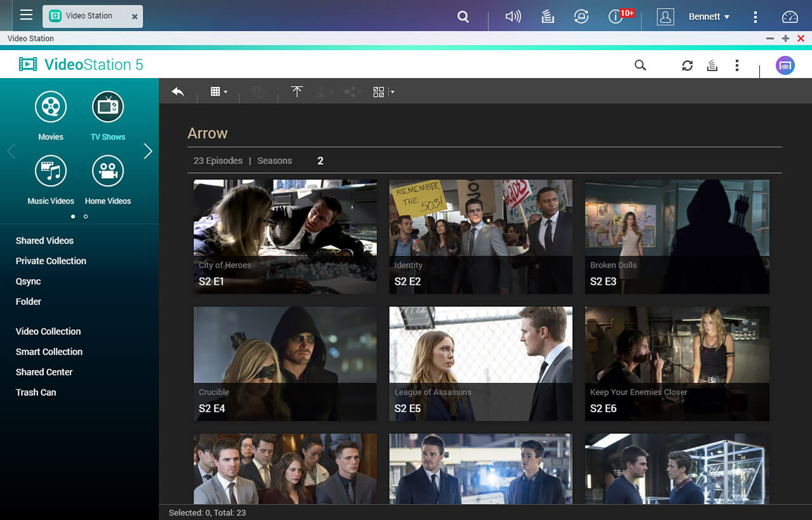The width and height of the screenshot is (812, 520).
Task: Open the download dropdown in the toolbar
Action: [x=324, y=92]
